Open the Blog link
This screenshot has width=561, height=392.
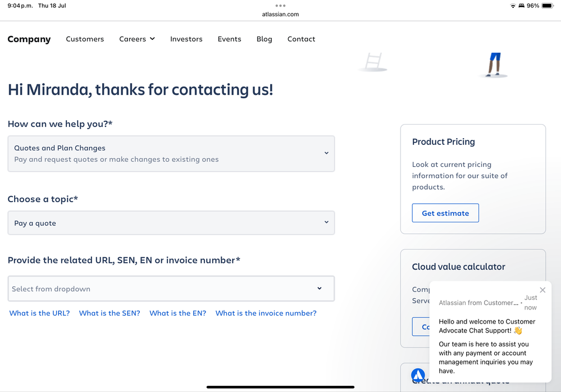264,39
